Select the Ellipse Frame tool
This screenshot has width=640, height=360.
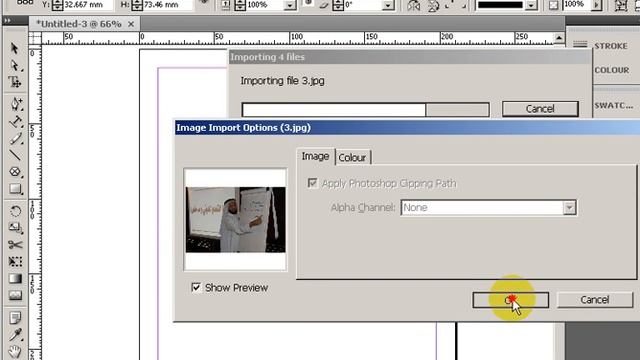16,172
